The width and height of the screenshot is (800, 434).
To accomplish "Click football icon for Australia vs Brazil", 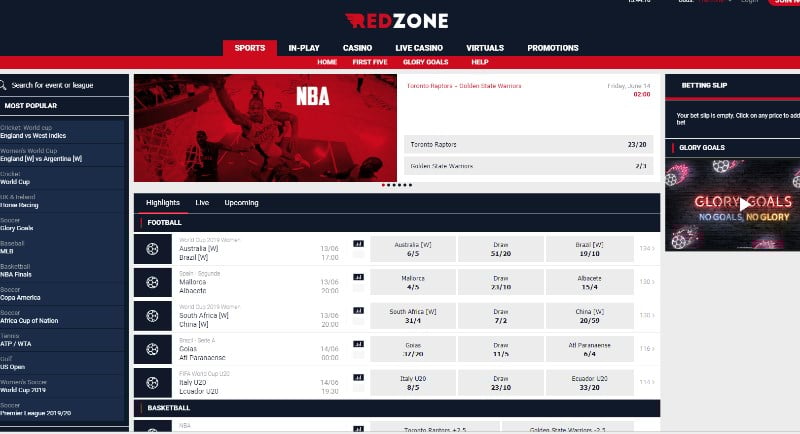I will point(153,249).
